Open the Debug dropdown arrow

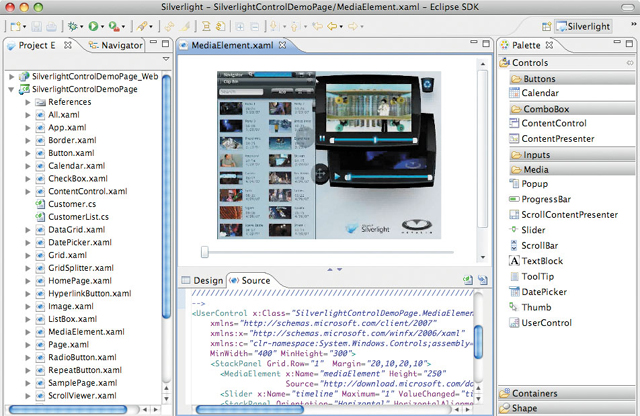pyautogui.click(x=81, y=27)
